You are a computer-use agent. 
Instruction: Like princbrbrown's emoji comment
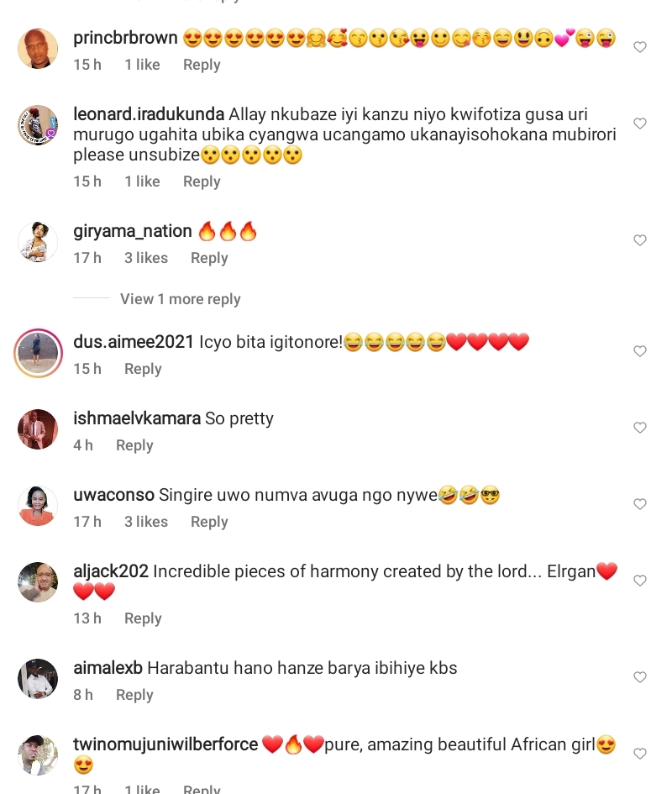640,47
